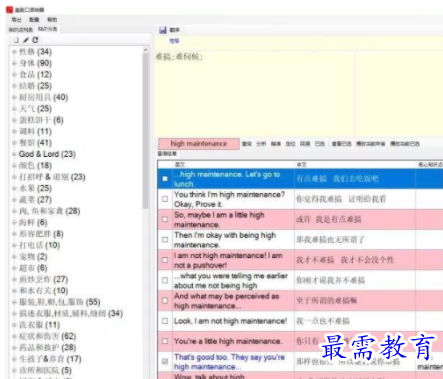Select the 超市 (6) category
443x379 pixels.
pos(33,268)
